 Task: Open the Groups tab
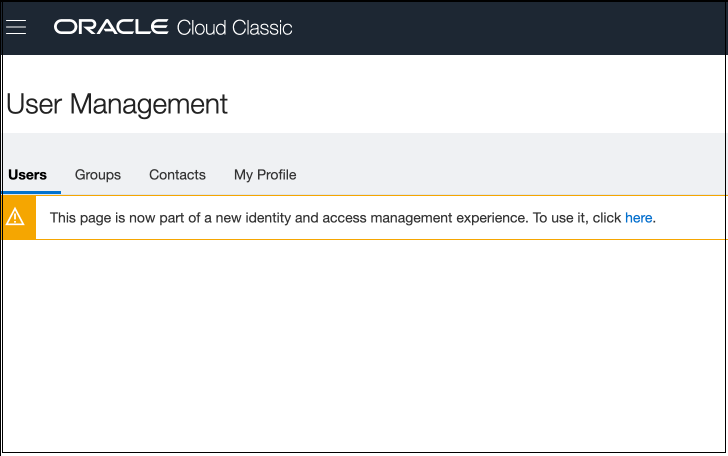[x=98, y=175]
